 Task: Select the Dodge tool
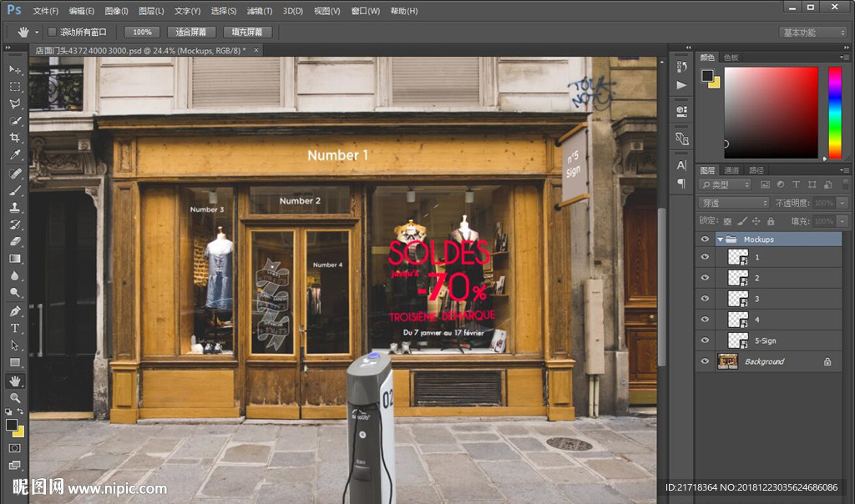pos(15,293)
